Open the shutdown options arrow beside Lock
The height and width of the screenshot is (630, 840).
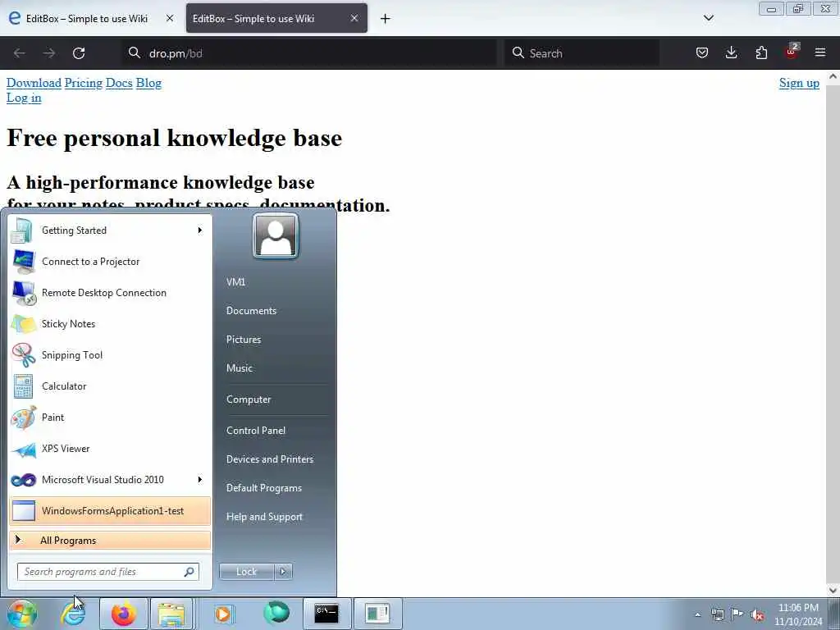pyautogui.click(x=283, y=572)
